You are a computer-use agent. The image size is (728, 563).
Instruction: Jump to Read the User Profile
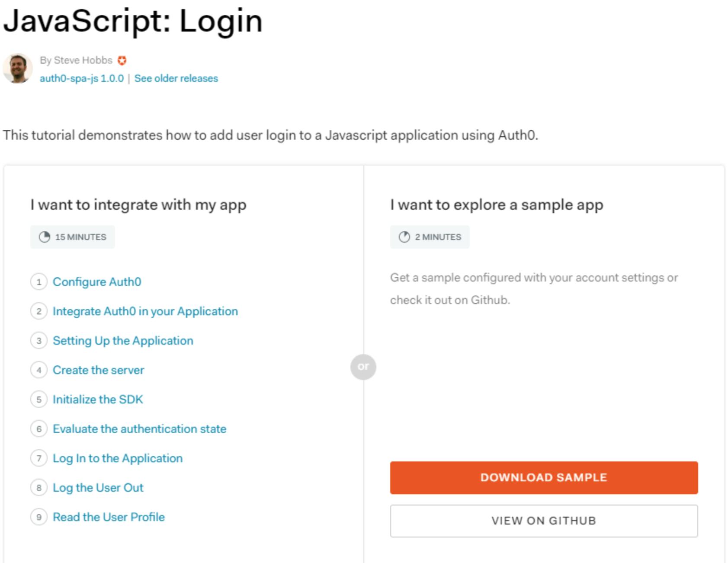[x=109, y=517]
